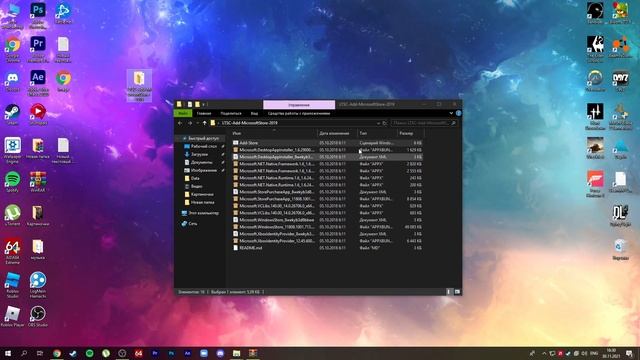Switch to Share ribbon tab
This screenshot has height=360, width=640.
click(231, 113)
